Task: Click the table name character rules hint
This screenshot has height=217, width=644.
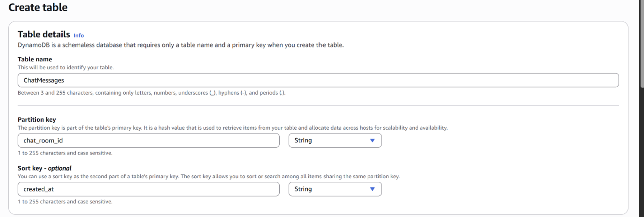Action: [x=151, y=93]
